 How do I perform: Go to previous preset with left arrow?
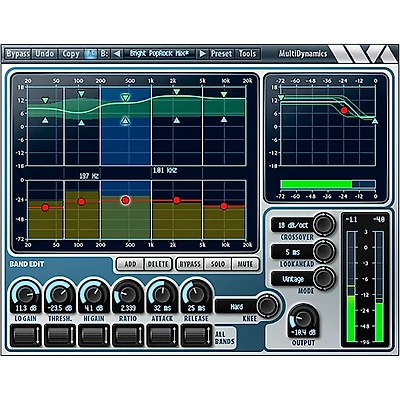(117, 54)
